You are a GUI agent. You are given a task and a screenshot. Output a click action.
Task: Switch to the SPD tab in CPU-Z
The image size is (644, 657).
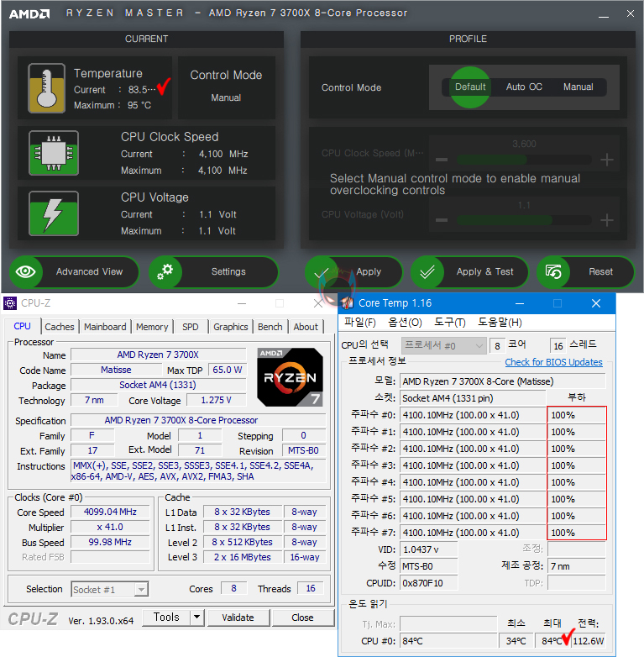point(190,327)
